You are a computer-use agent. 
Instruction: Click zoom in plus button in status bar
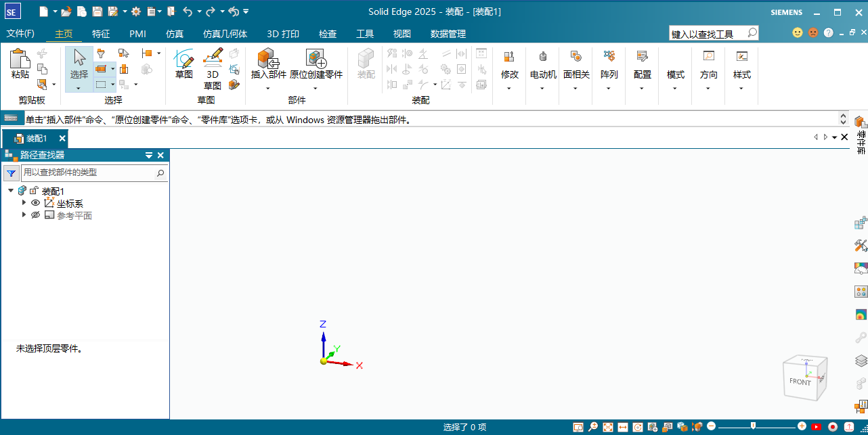pyautogui.click(x=802, y=427)
